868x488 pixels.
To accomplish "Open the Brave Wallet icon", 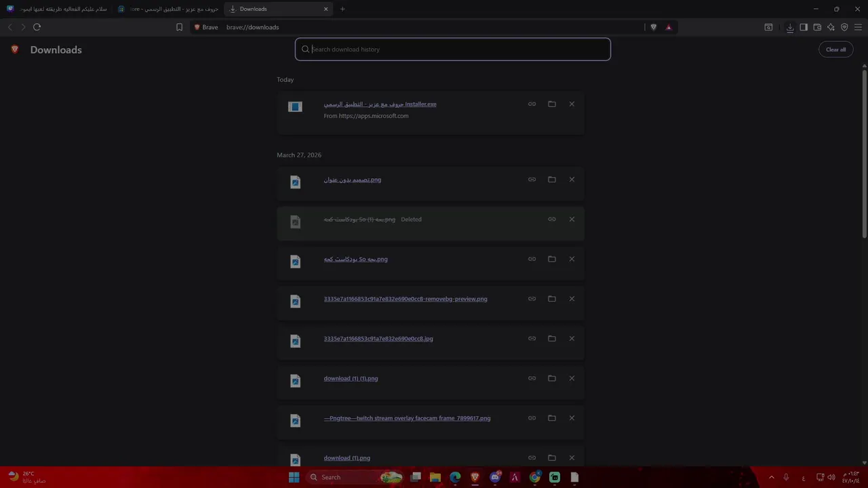I will click(x=817, y=27).
